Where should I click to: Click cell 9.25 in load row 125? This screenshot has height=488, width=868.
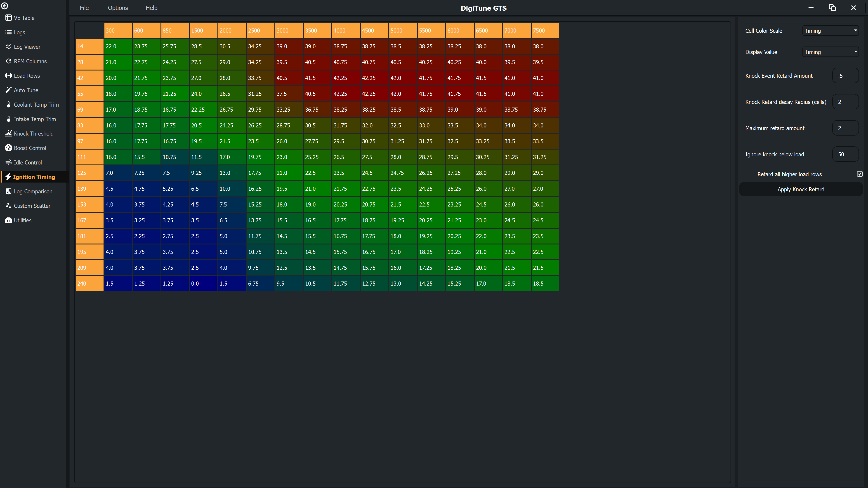click(x=203, y=173)
